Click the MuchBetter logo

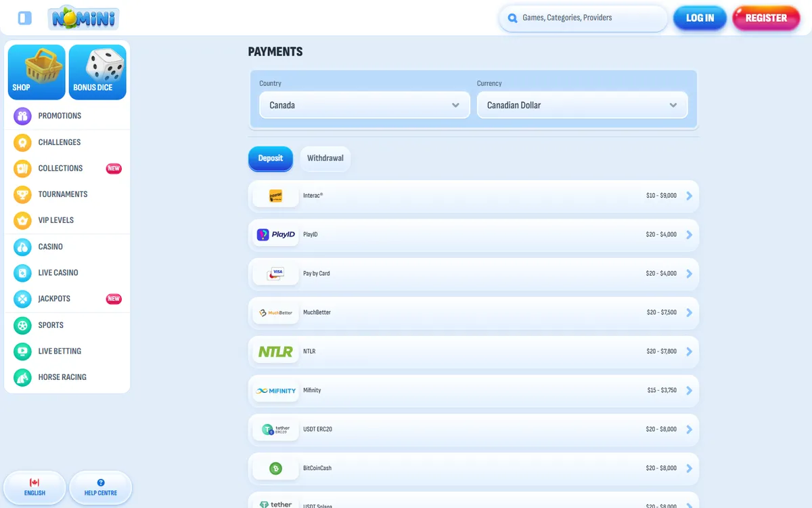(275, 312)
